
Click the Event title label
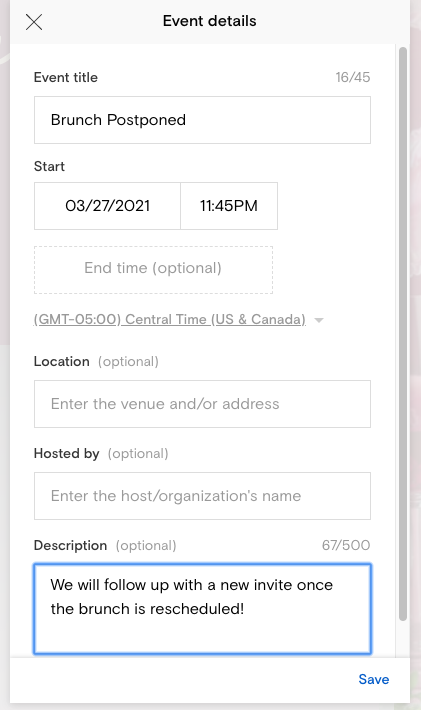point(66,77)
